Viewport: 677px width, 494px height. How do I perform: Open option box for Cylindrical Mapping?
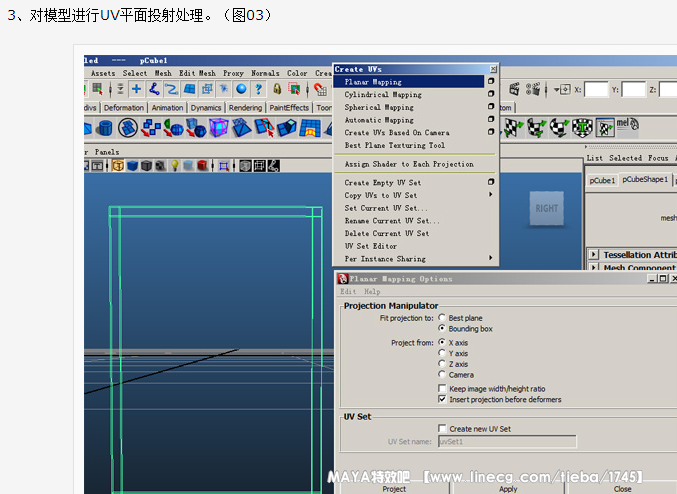click(x=491, y=95)
